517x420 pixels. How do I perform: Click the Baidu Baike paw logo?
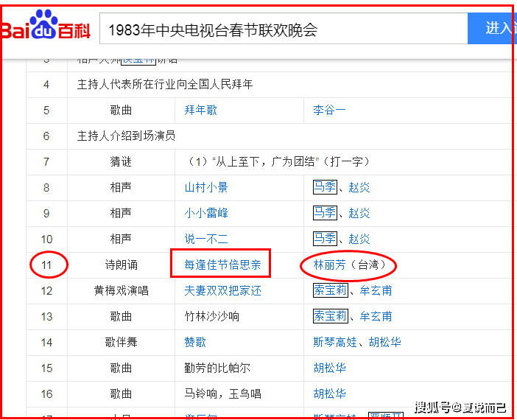click(x=46, y=25)
